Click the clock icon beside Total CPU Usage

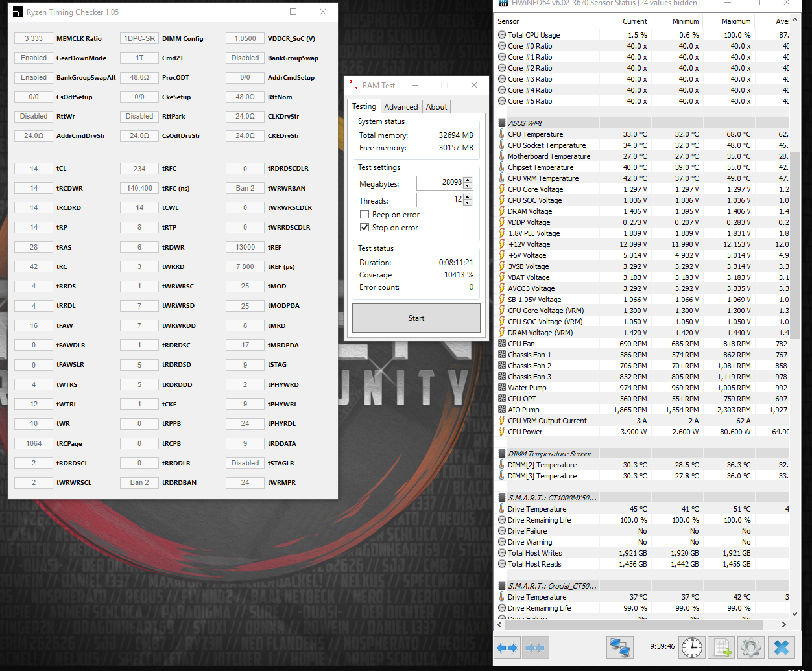pos(502,35)
